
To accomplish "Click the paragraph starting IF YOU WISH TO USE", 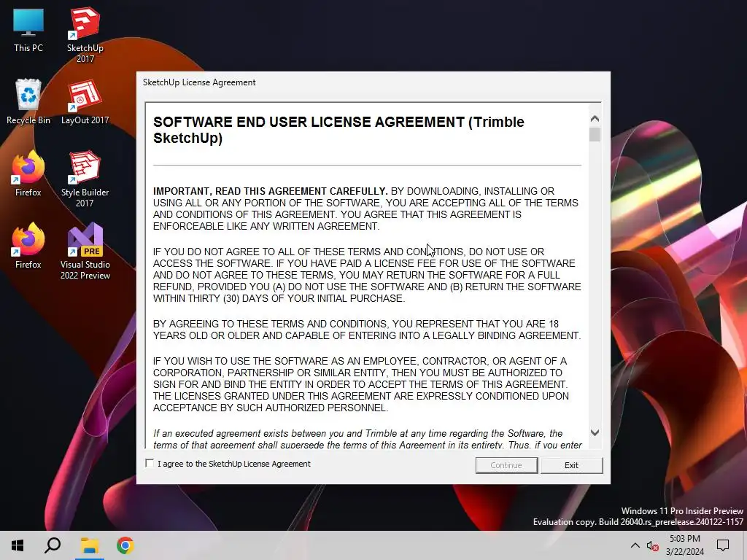I will pos(360,384).
